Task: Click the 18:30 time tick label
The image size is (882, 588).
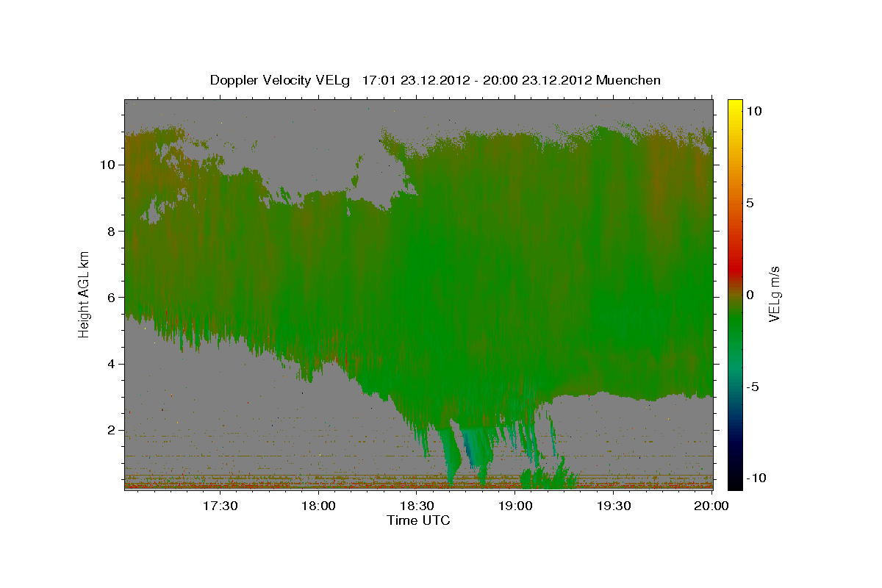Action: [x=417, y=506]
